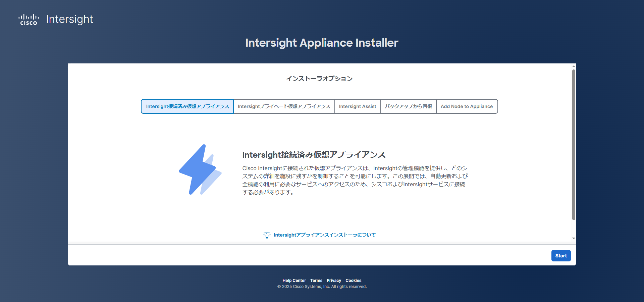Viewport: 644px width, 302px height.
Task: Open the バックアップから回復 tab
Action: 408,106
